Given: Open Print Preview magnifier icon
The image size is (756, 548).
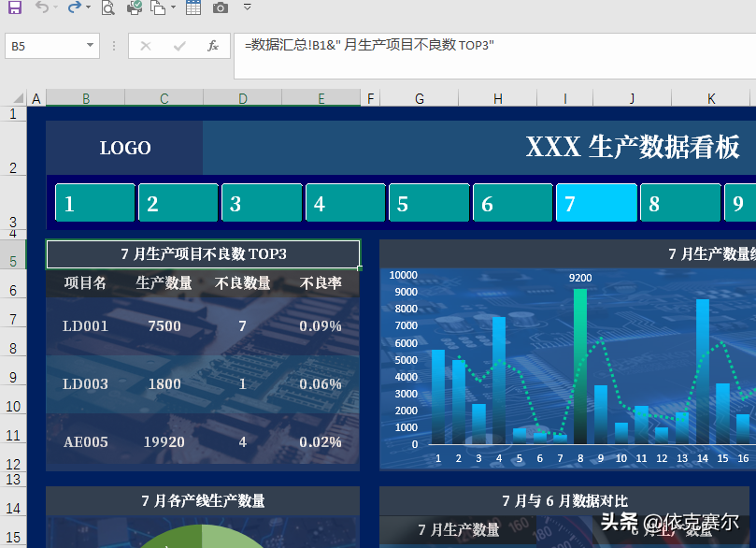Looking at the screenshot, I should [x=108, y=7].
